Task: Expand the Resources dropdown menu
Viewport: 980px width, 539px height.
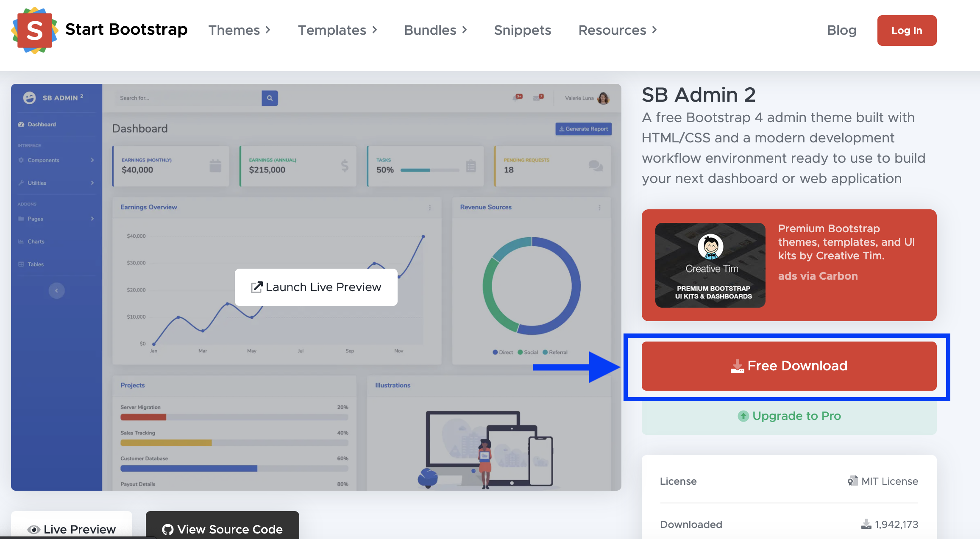Action: click(618, 30)
